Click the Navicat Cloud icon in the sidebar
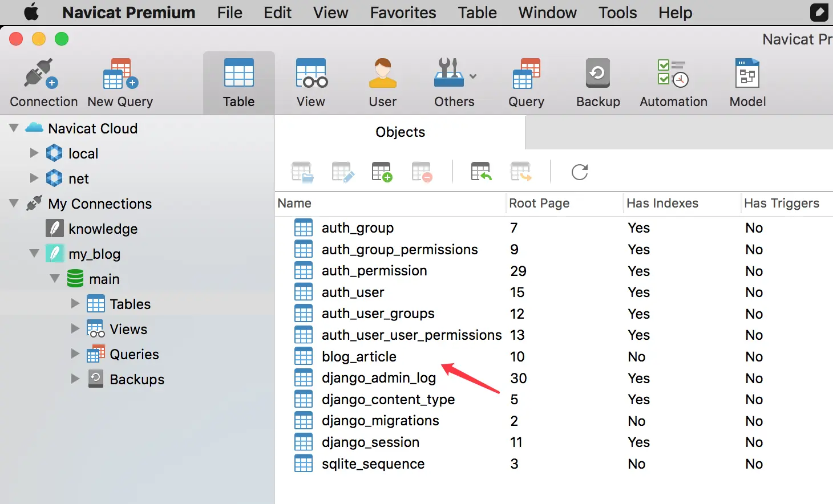 [34, 128]
